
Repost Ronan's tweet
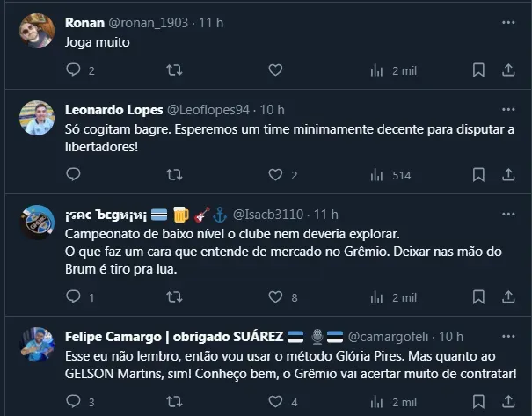click(174, 70)
